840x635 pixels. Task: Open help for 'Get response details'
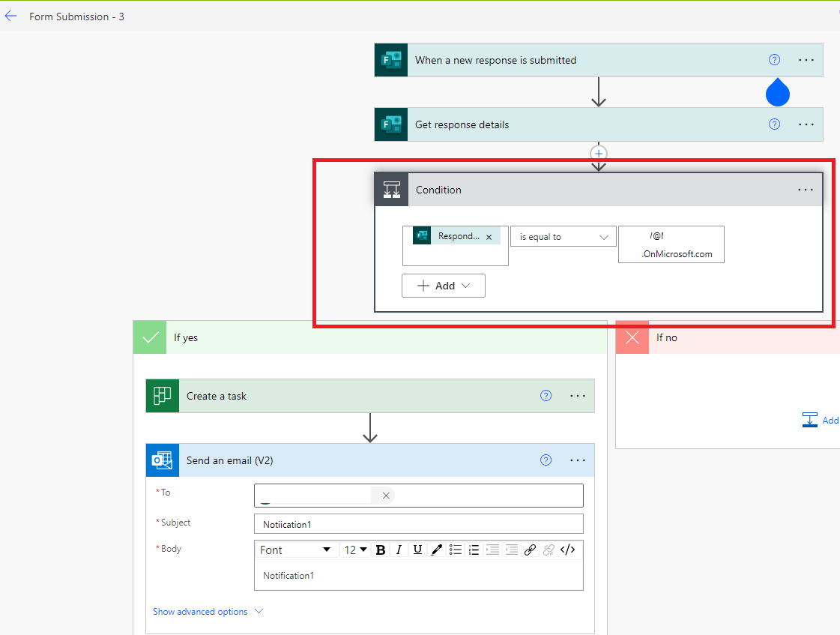[x=774, y=124]
